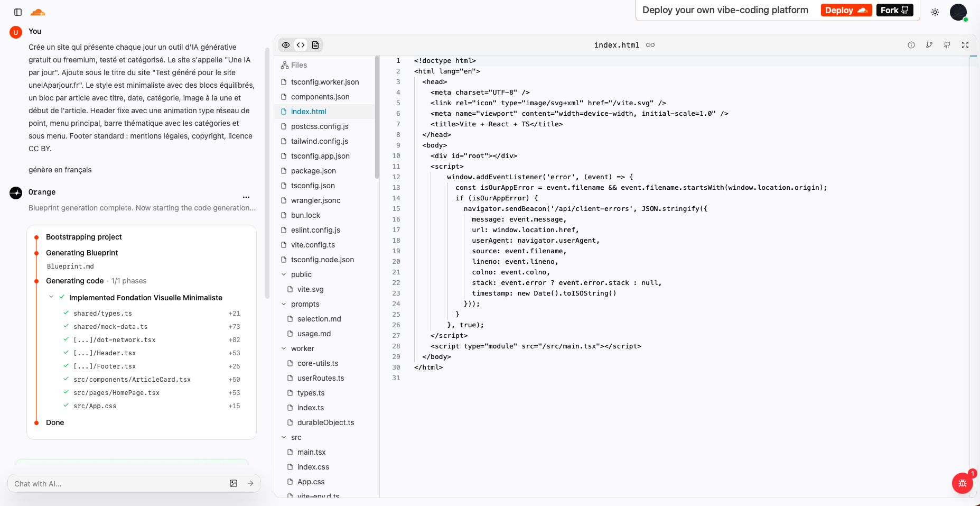Enter fullscreen editor mode
The width and height of the screenshot is (980, 506).
[x=965, y=45]
